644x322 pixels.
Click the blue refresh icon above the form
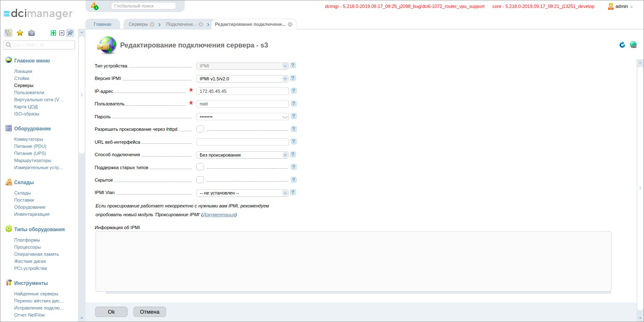(x=622, y=45)
